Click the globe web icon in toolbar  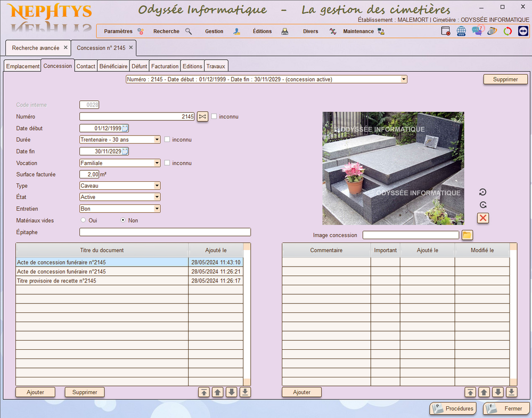coord(461,31)
